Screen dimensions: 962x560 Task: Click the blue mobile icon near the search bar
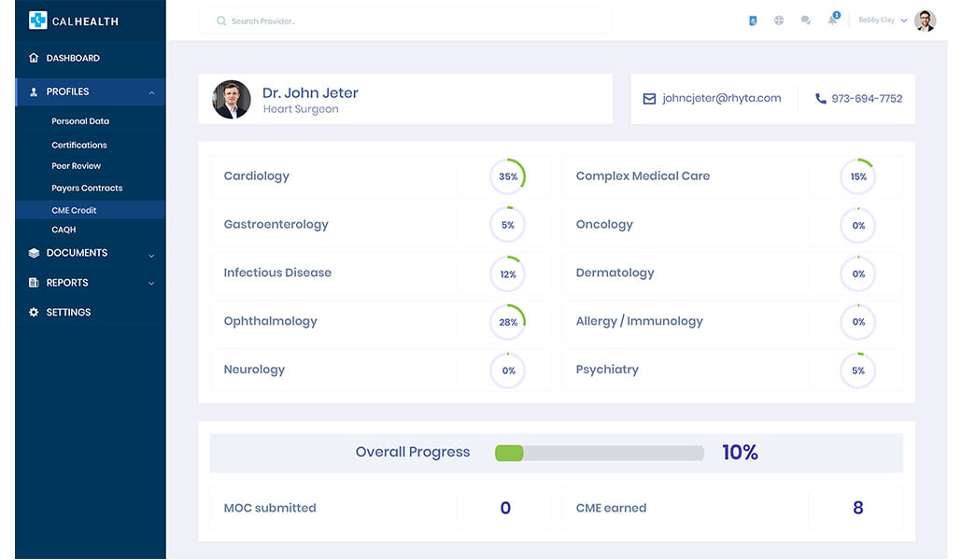pos(753,20)
